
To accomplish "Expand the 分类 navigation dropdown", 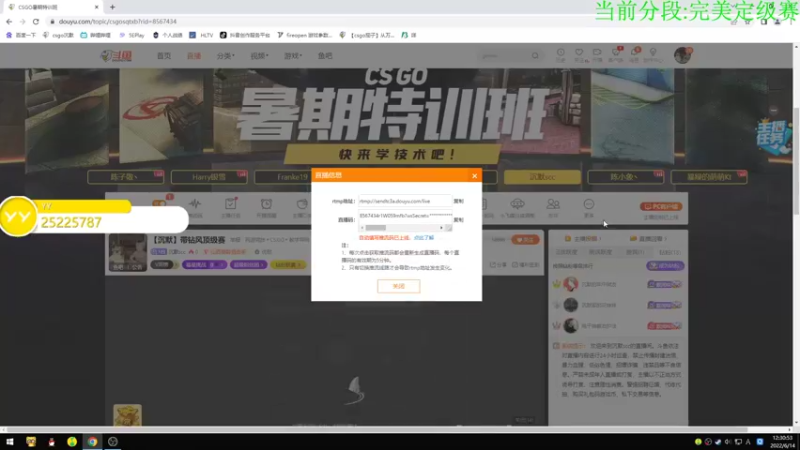I will [x=225, y=56].
